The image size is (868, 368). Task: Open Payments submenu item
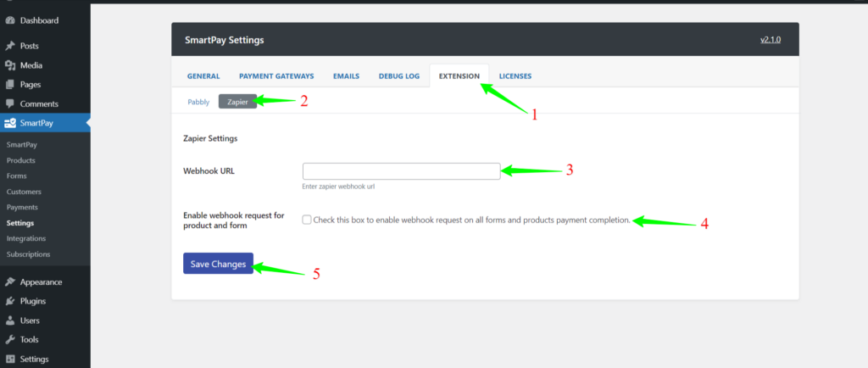(22, 207)
